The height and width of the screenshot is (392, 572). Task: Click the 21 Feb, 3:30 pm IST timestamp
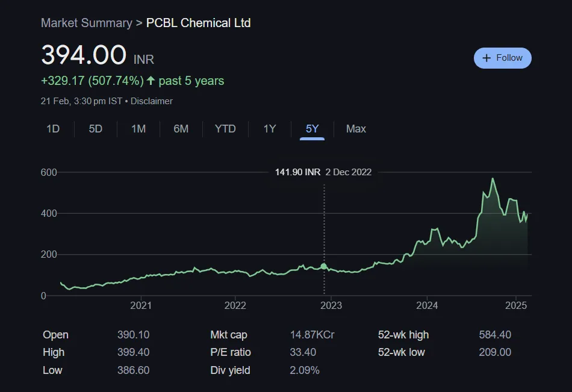[81, 101]
